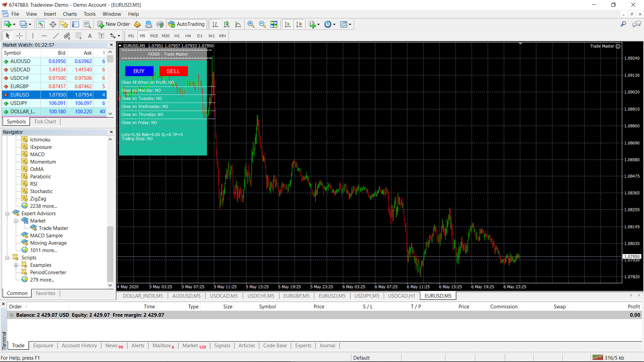Toggle the Chart Shift toolbar button
The image size is (644, 362).
pyautogui.click(x=299, y=24)
